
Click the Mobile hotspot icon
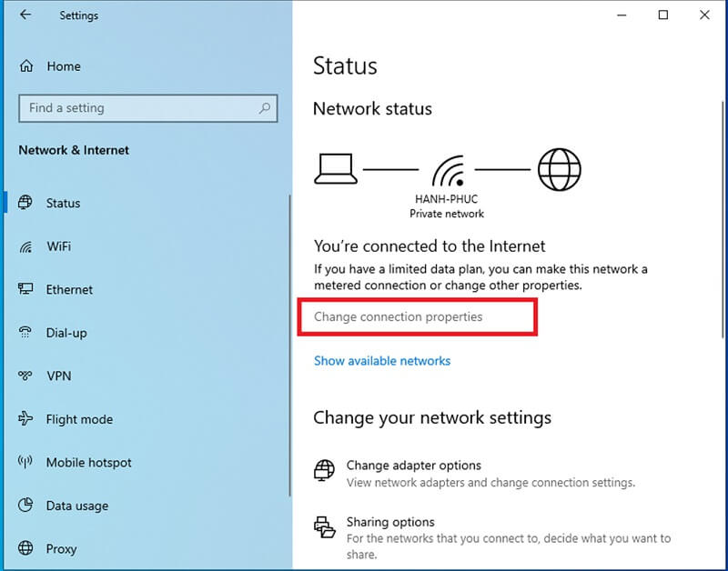click(26, 462)
